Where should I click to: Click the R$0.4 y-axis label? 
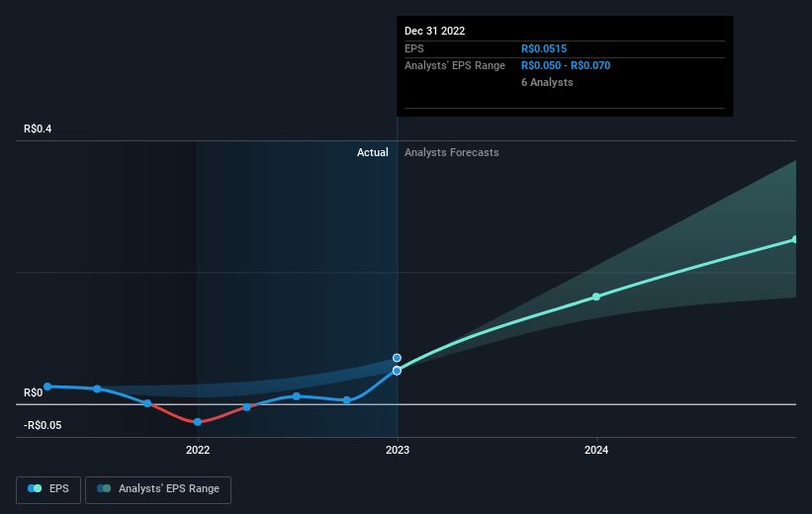pos(38,128)
